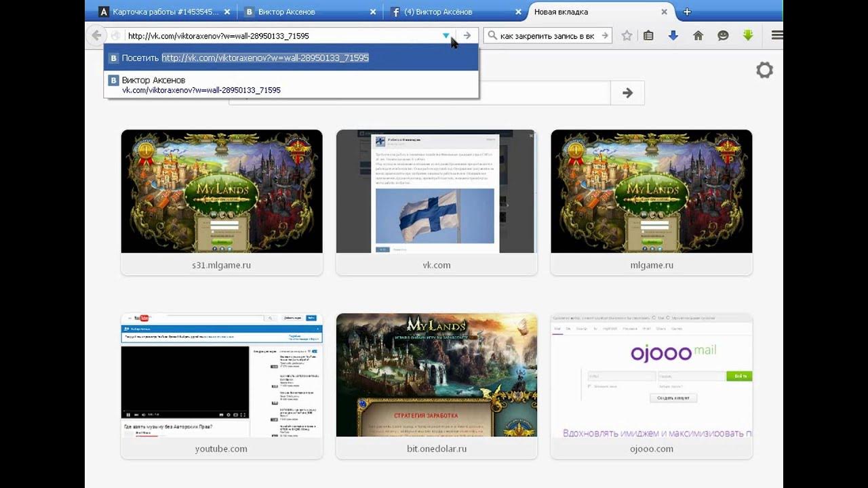Close the Новая вкладка tab
868x488 pixels.
(664, 12)
